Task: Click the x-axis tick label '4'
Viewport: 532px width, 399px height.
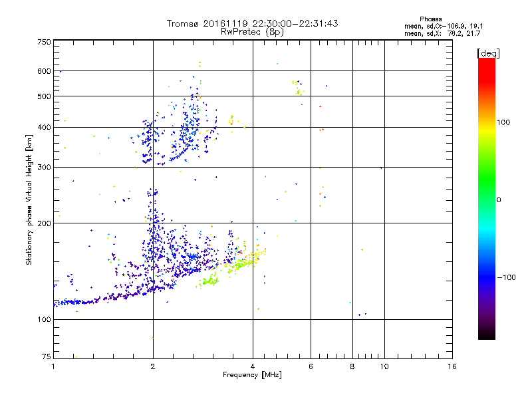Action: click(x=253, y=366)
